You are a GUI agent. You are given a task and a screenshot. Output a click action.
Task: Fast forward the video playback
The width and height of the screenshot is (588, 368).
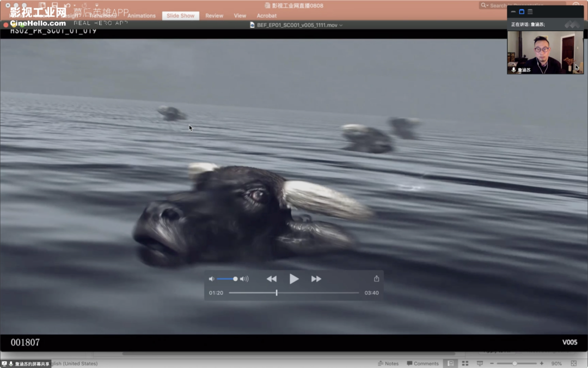[316, 279]
